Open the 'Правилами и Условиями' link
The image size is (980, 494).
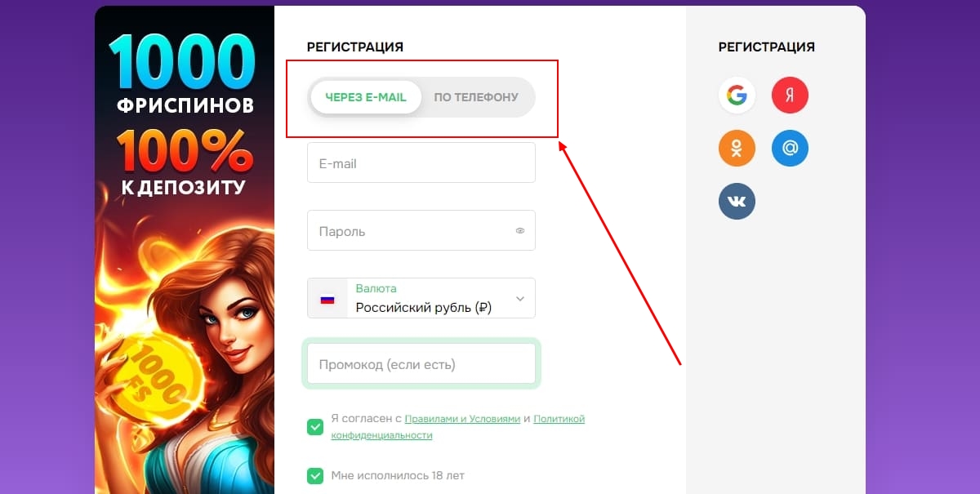tap(462, 419)
